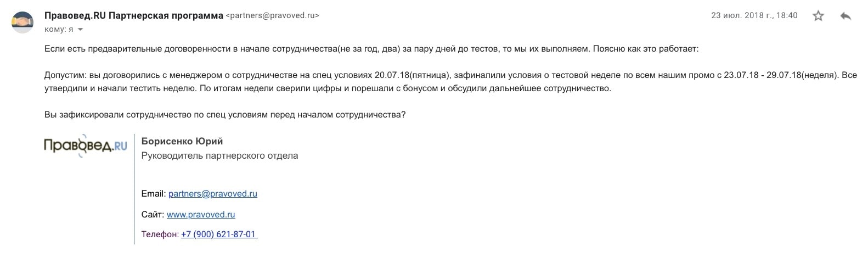This screenshot has height=257, width=868.
Task: Click the 'Телефон:' label in the signature
Action: 160,234
